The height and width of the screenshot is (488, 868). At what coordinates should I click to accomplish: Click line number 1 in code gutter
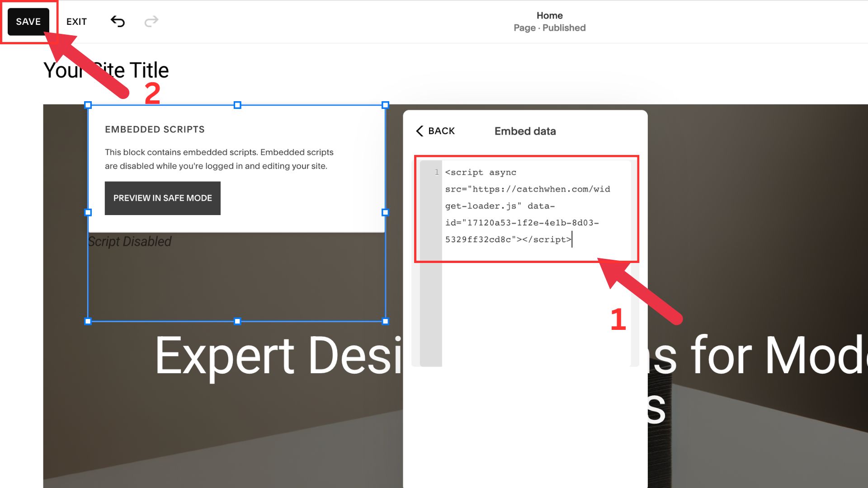437,173
